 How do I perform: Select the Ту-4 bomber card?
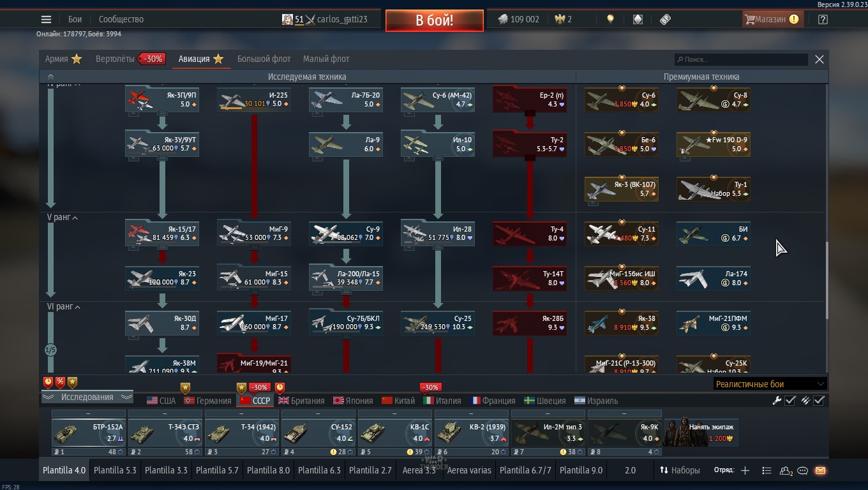coord(530,233)
